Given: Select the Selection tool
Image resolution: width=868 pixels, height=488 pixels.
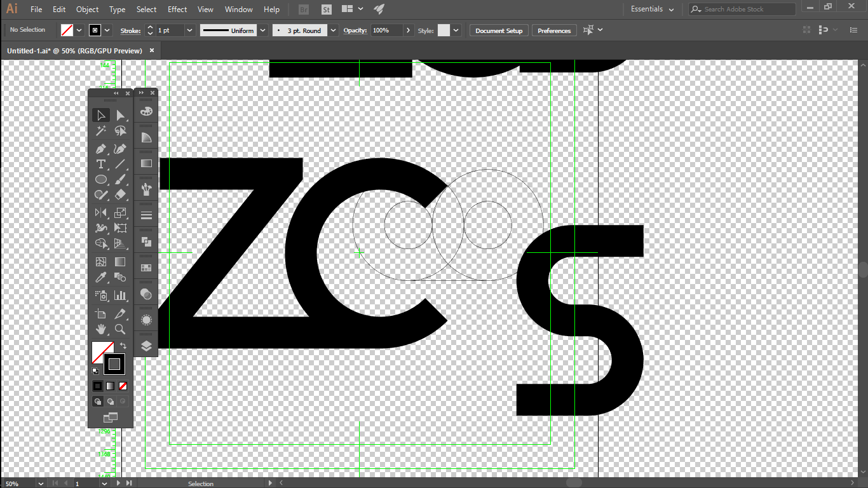Looking at the screenshot, I should coord(100,115).
